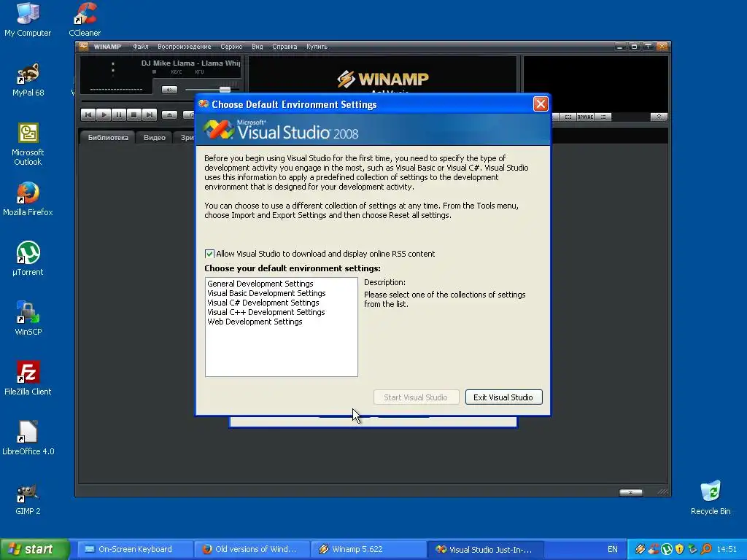Open the My Computer desktop icon

(x=28, y=19)
